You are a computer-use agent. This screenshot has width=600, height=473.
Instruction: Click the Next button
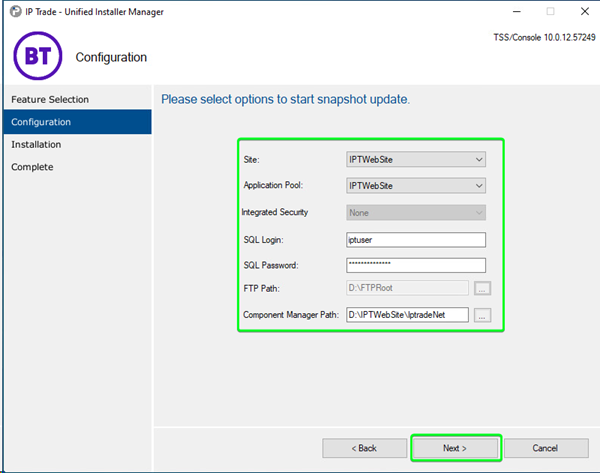(x=455, y=448)
